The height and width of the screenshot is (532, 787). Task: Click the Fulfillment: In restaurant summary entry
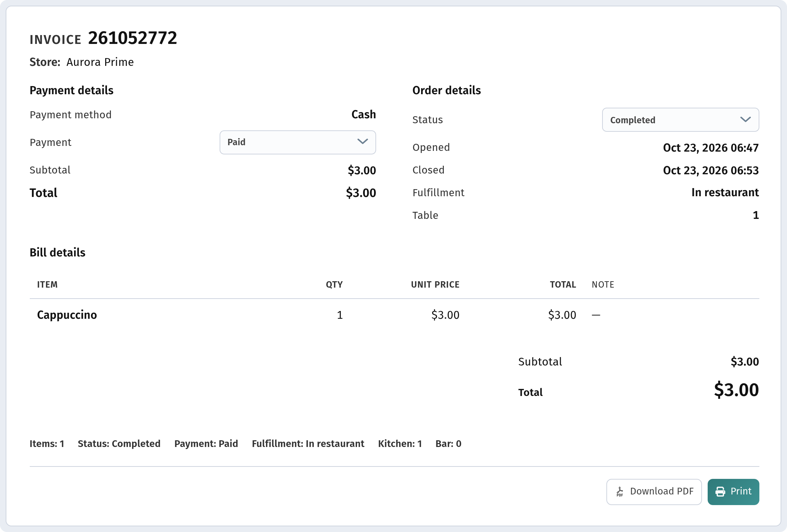click(x=308, y=443)
